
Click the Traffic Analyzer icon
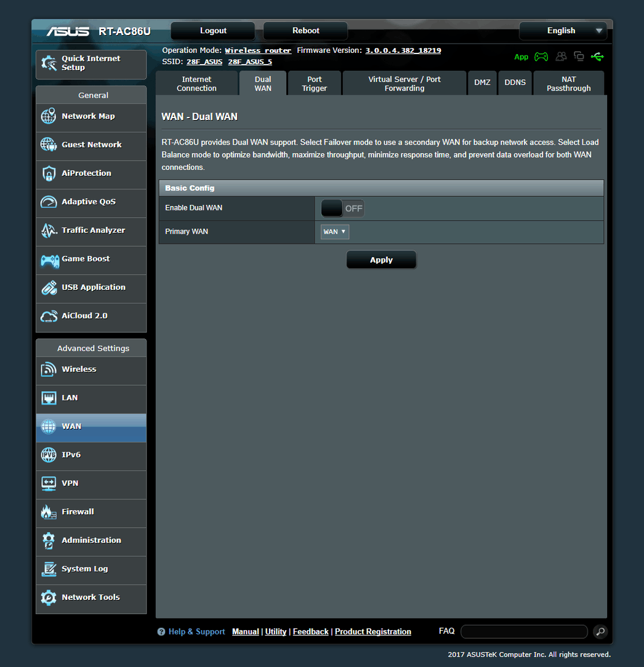coord(49,230)
